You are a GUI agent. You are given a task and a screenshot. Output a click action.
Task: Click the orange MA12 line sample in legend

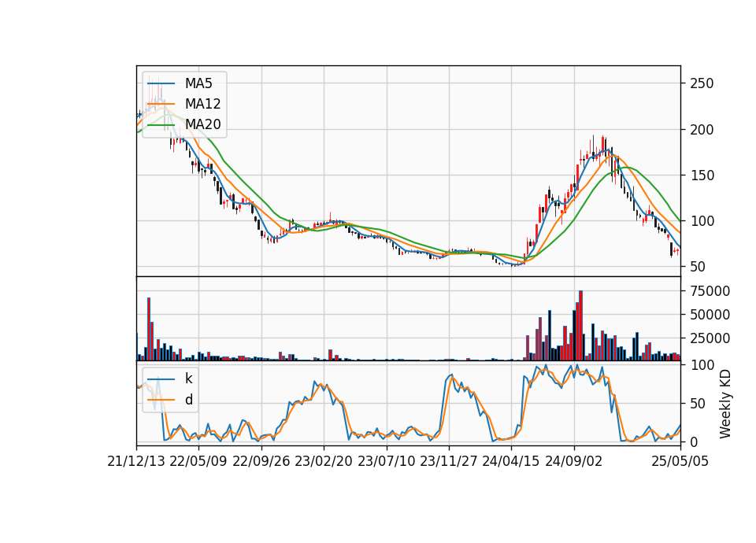click(x=161, y=104)
